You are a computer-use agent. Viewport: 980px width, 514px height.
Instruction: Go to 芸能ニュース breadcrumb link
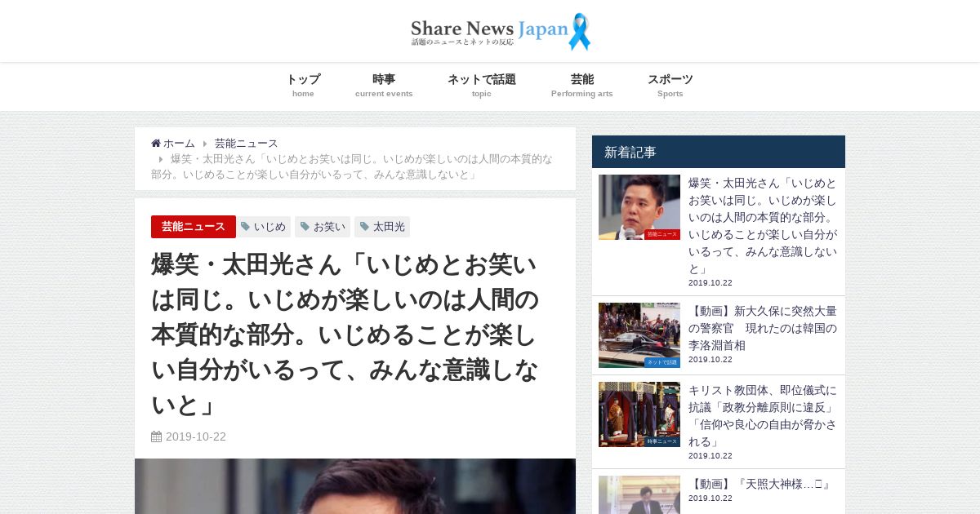point(247,144)
